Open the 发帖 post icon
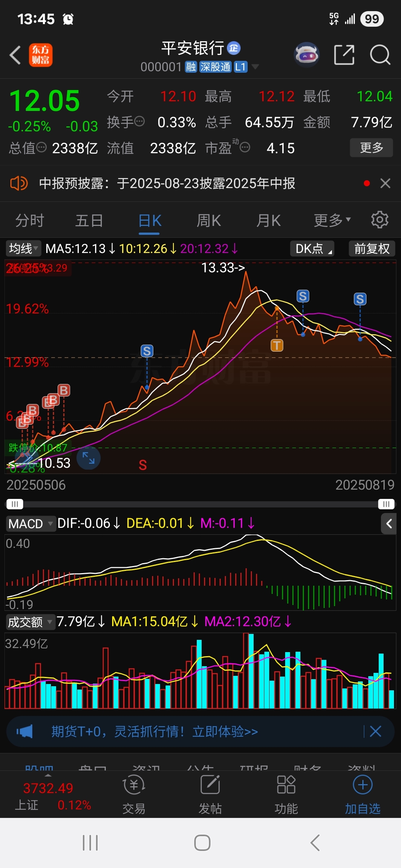This screenshot has height=868, width=401. pos(210,794)
